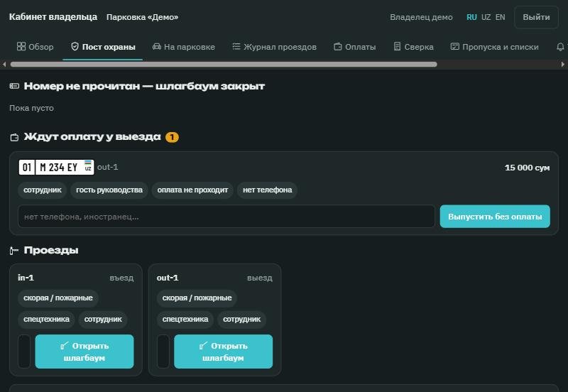Select сотрудник chip in out-1 card
Viewport: 568px width, 392px height.
pos(241,319)
